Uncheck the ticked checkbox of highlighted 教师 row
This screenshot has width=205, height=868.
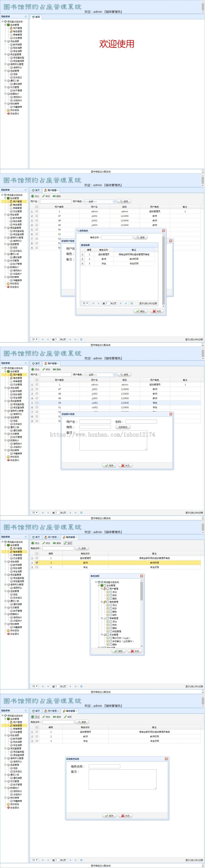tap(37, 562)
